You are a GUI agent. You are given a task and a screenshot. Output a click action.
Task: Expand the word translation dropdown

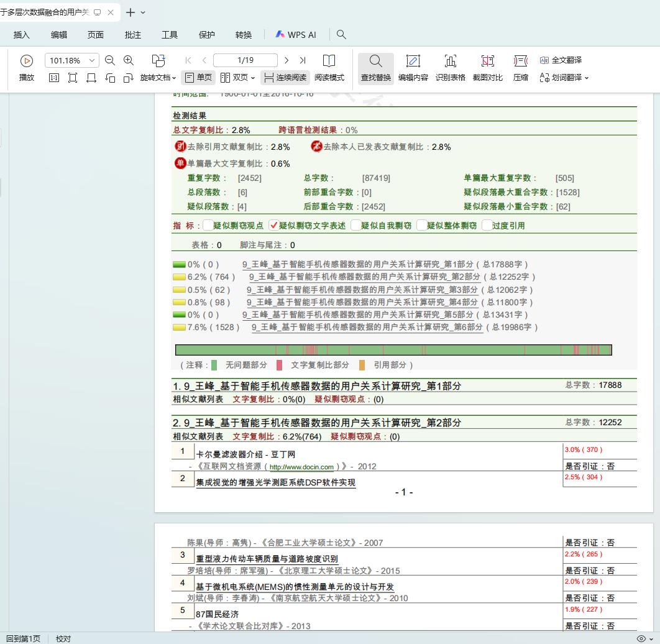(586, 78)
